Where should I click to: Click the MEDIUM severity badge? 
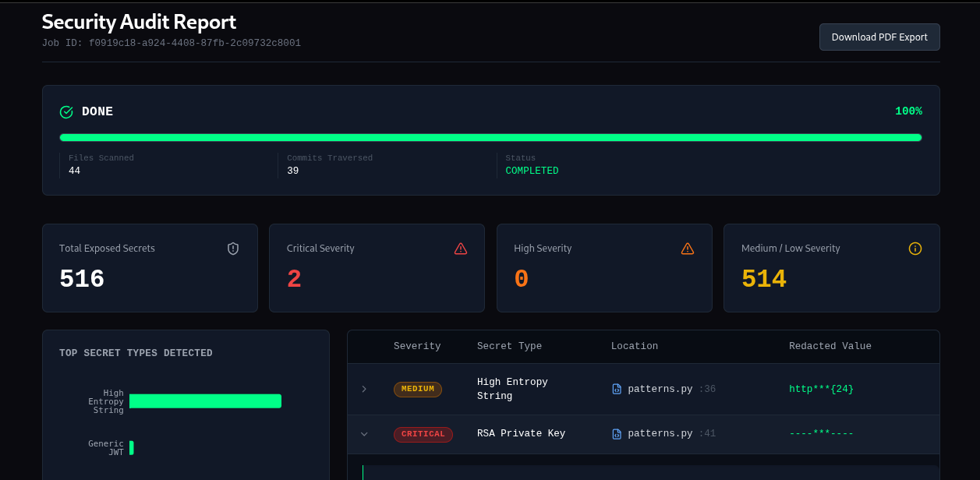418,390
